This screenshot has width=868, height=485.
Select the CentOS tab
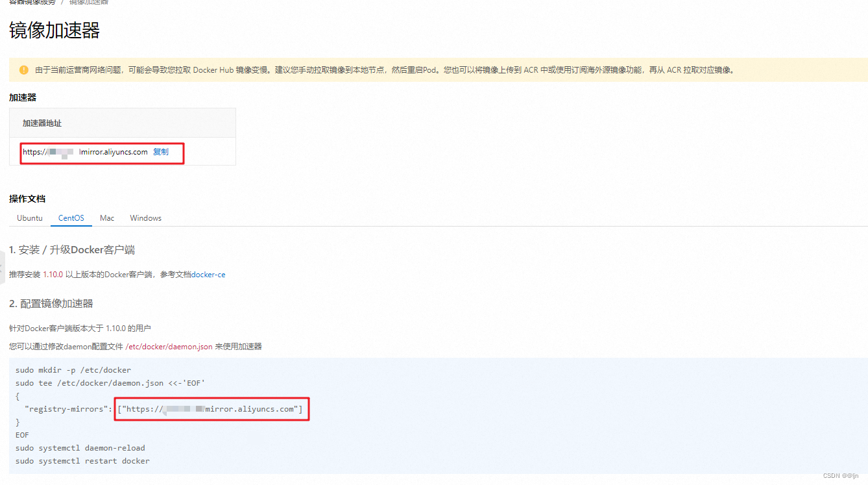[x=71, y=218]
